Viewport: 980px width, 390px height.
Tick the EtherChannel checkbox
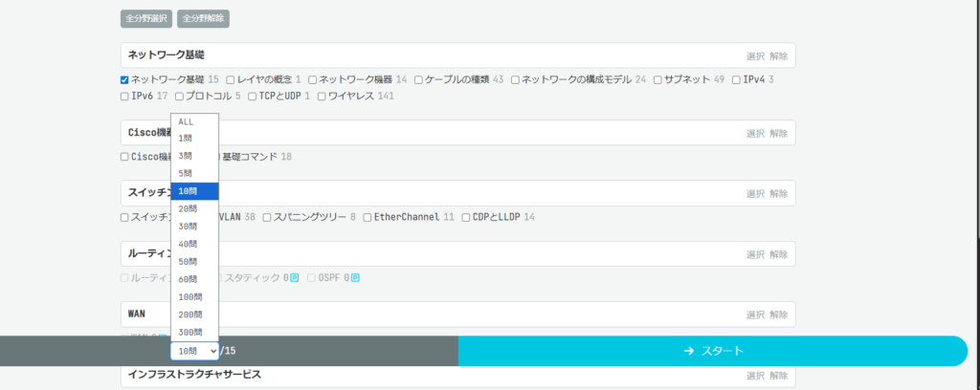click(x=367, y=218)
